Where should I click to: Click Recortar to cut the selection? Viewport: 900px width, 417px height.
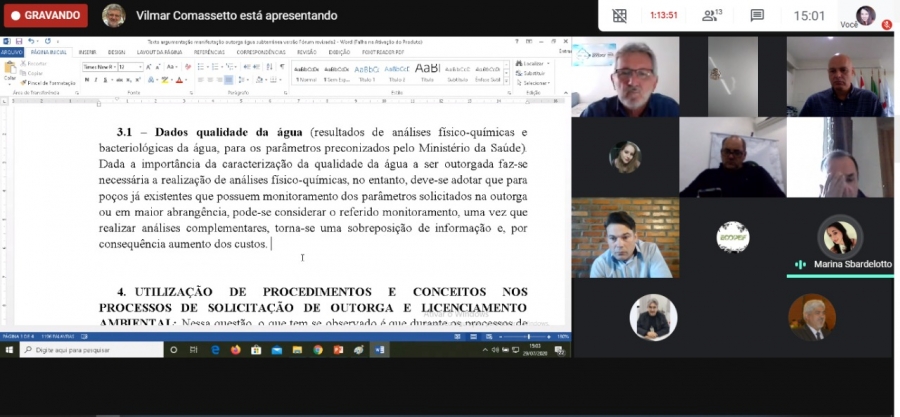point(34,64)
